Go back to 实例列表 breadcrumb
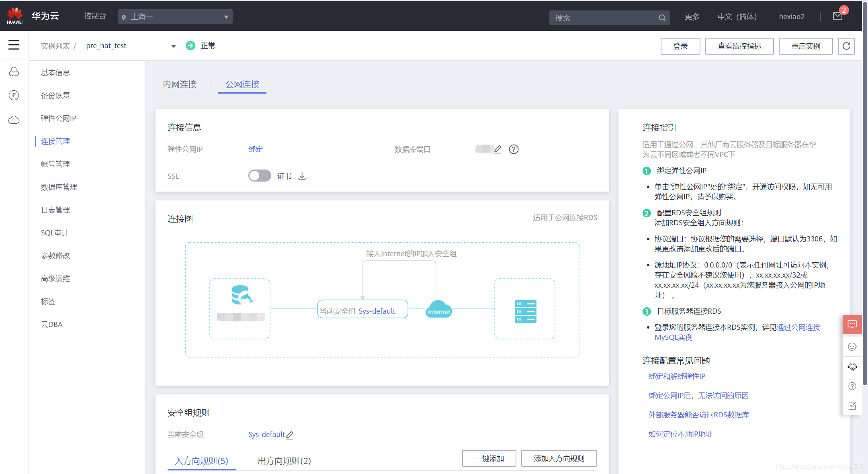 point(55,46)
